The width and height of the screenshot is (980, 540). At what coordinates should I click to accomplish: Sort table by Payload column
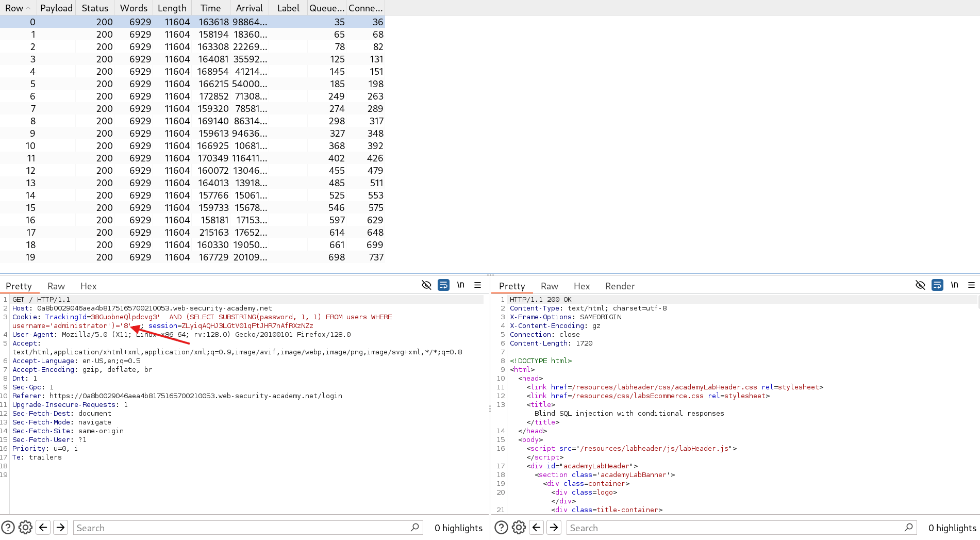[56, 8]
